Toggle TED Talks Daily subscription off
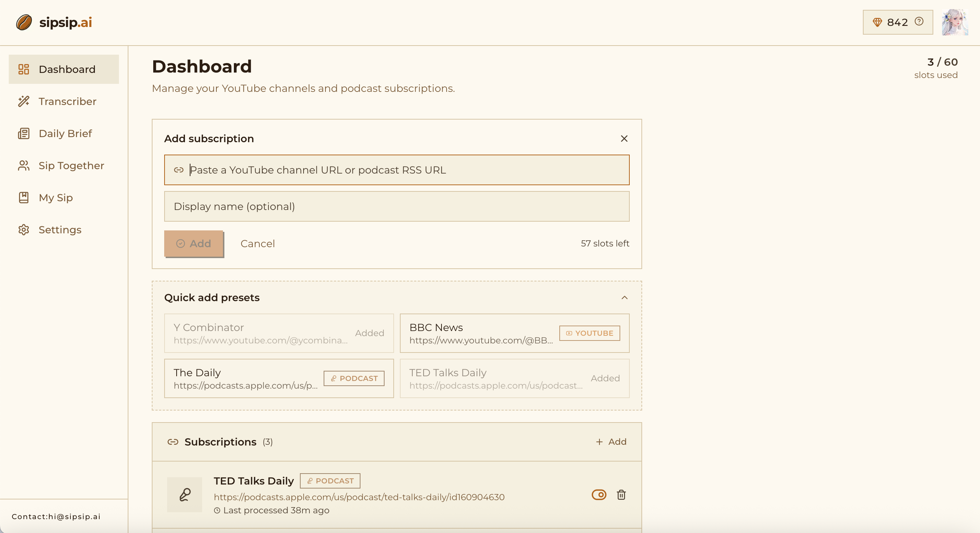Viewport: 980px width, 533px height. 599,495
